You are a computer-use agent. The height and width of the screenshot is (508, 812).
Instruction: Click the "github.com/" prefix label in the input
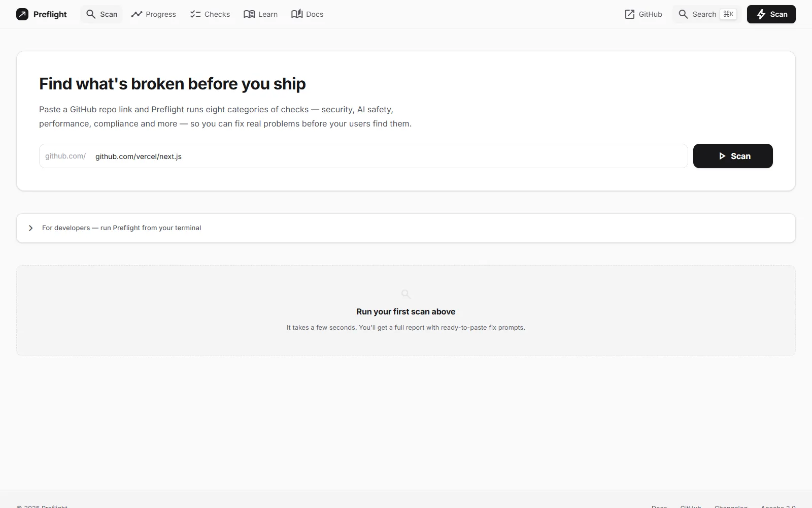click(x=65, y=156)
